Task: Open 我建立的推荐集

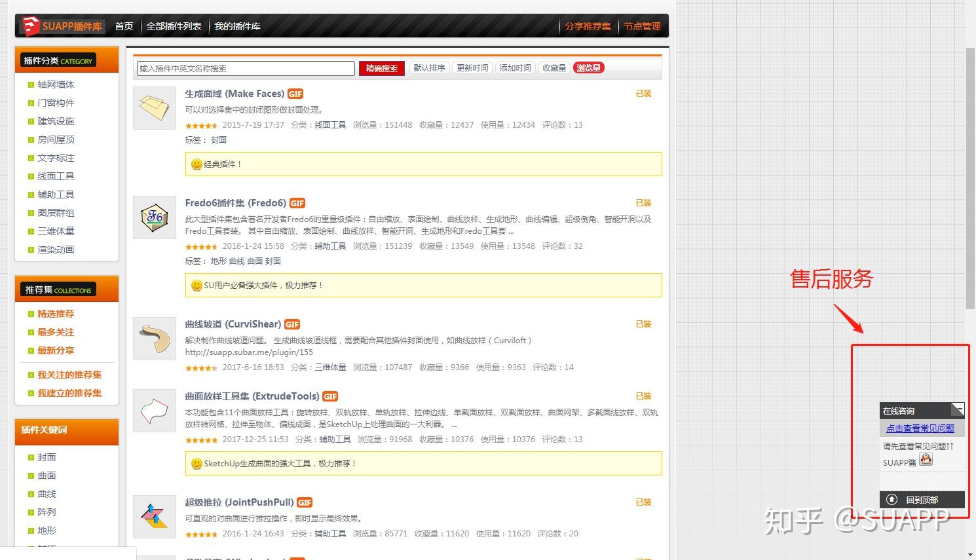Action: point(69,393)
